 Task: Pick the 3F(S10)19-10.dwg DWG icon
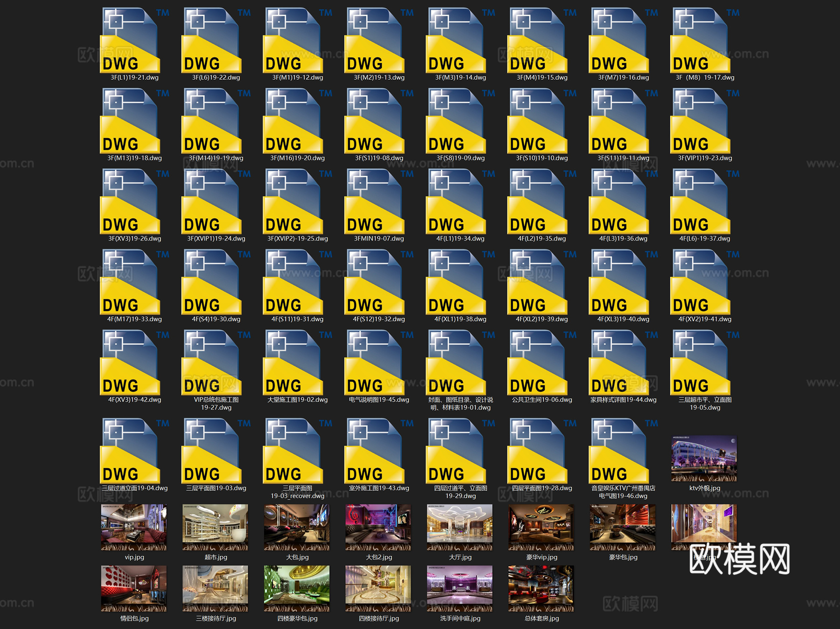[x=537, y=121]
